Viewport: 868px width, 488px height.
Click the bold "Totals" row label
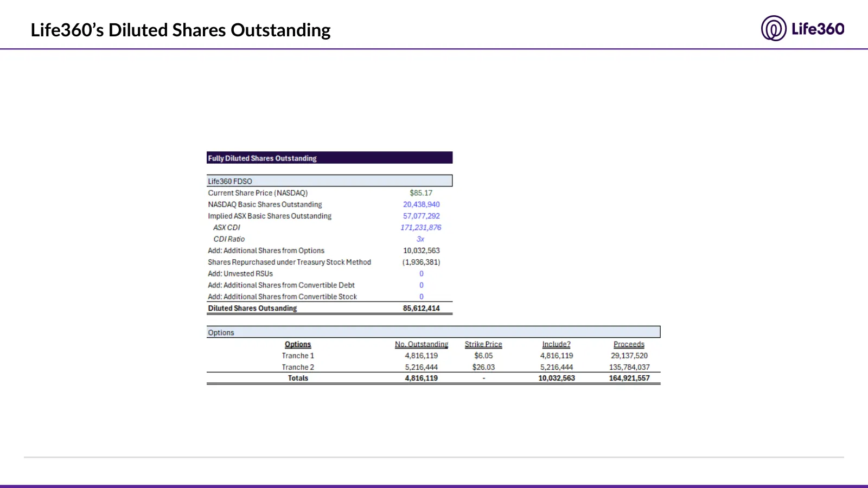coord(298,378)
